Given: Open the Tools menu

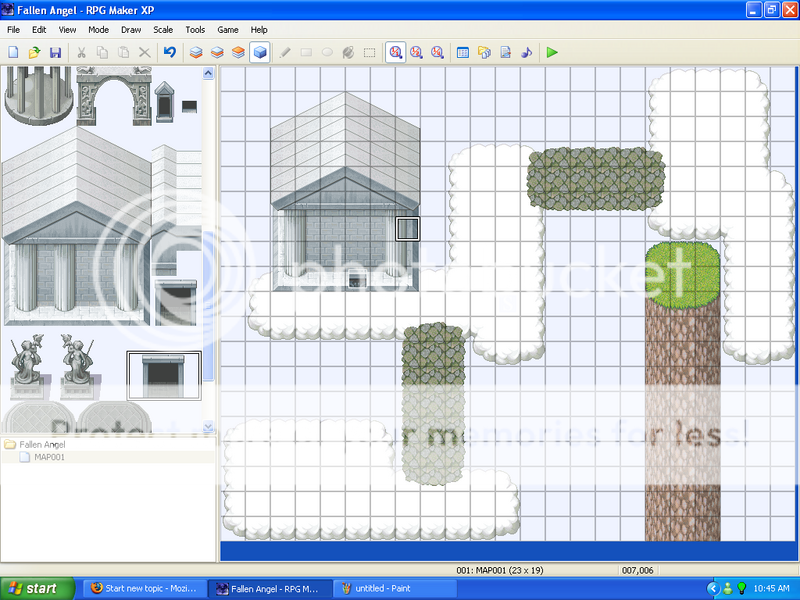Looking at the screenshot, I should 195,30.
